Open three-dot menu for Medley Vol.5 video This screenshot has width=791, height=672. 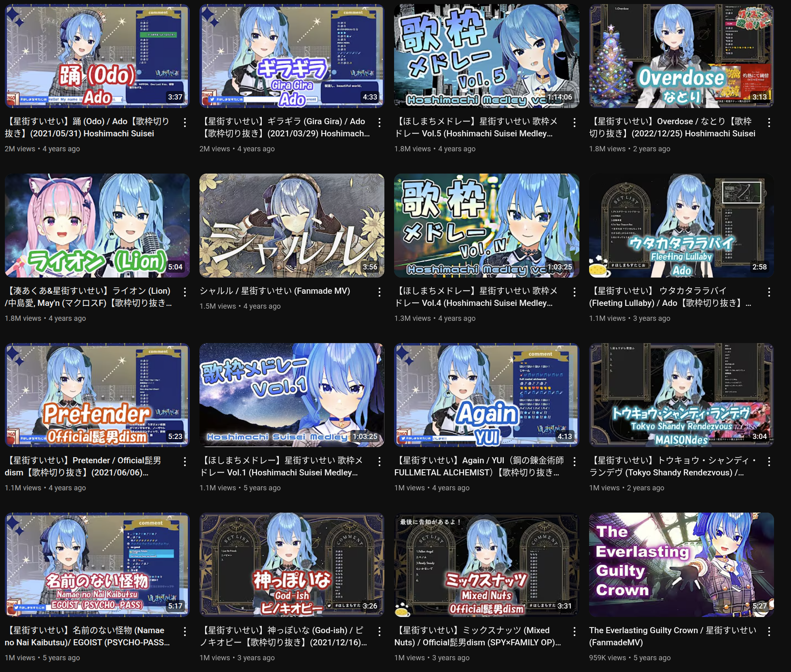575,123
